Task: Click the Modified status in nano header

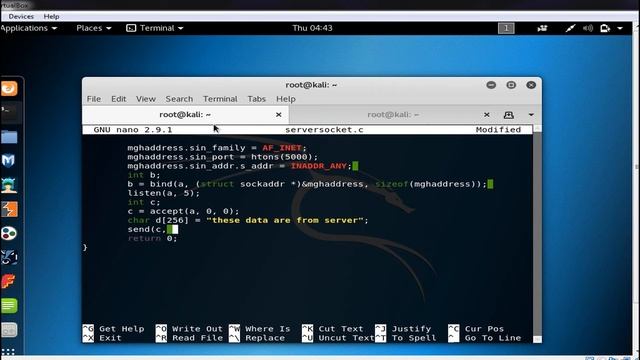Action: click(498, 130)
